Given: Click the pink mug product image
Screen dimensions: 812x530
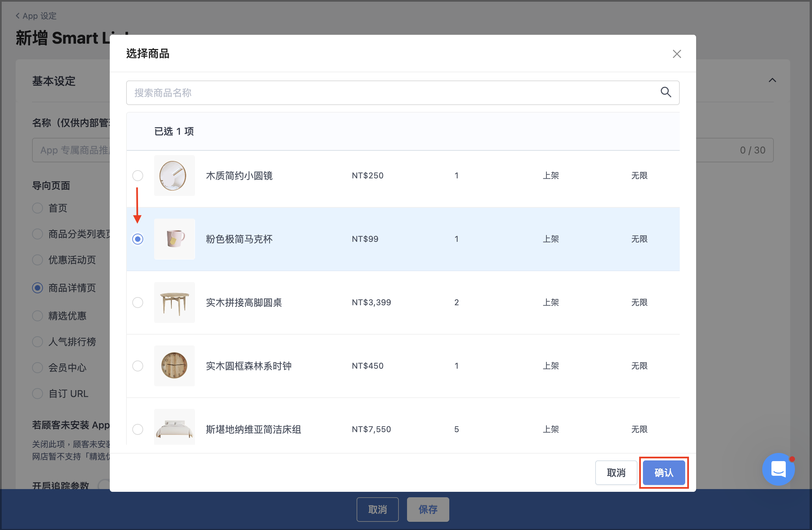Looking at the screenshot, I should coord(174,239).
